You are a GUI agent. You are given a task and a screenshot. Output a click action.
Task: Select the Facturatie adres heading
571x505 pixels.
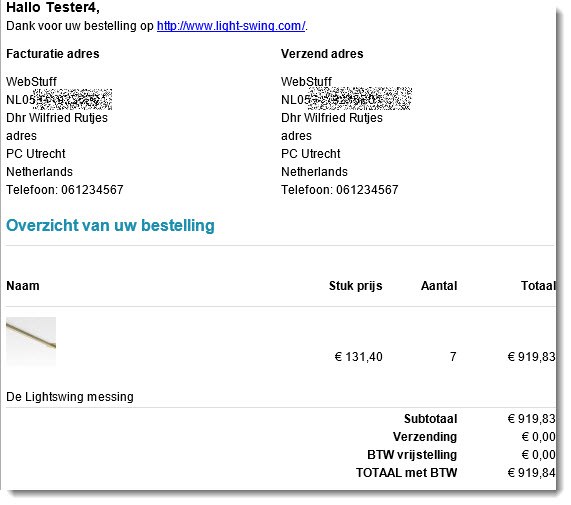coord(53,54)
